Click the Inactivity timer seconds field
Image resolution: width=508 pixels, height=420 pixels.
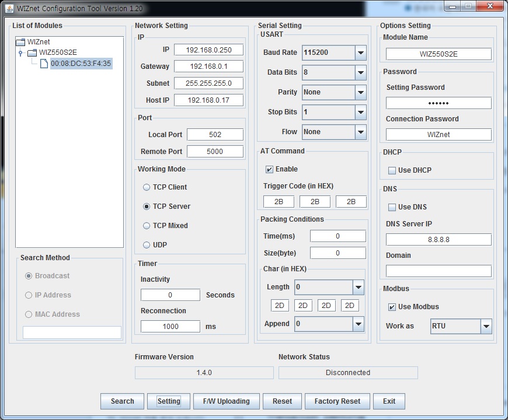coord(171,295)
